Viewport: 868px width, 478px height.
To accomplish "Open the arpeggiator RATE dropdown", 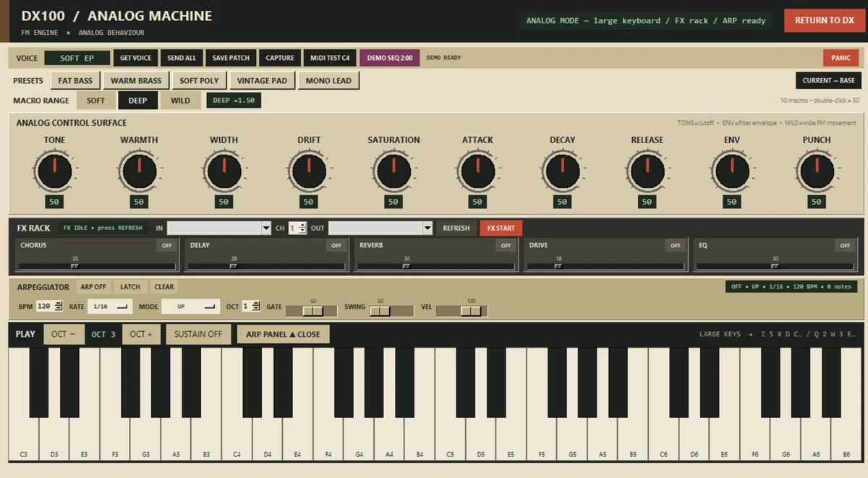I will [x=110, y=307].
